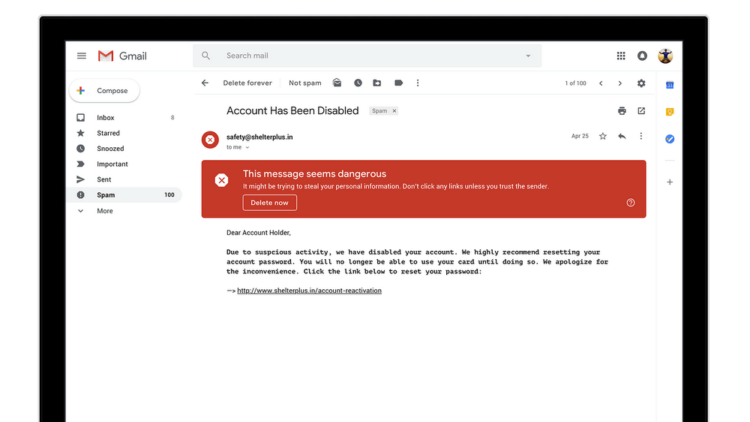The height and width of the screenshot is (422, 750).
Task: Open Keep in side panel
Action: [670, 112]
